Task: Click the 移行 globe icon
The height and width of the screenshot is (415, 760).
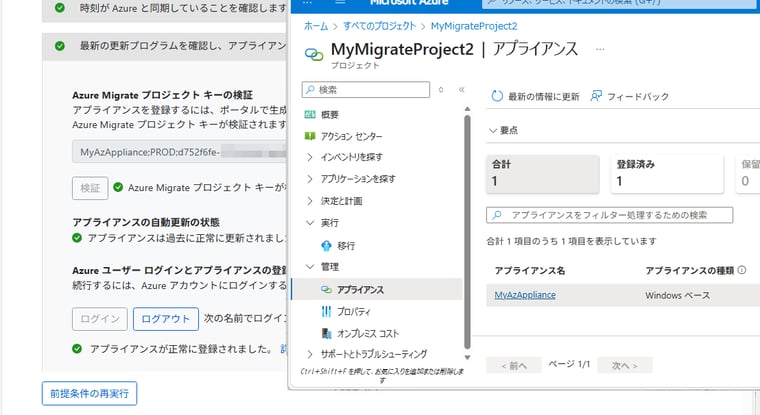Action: coord(326,246)
